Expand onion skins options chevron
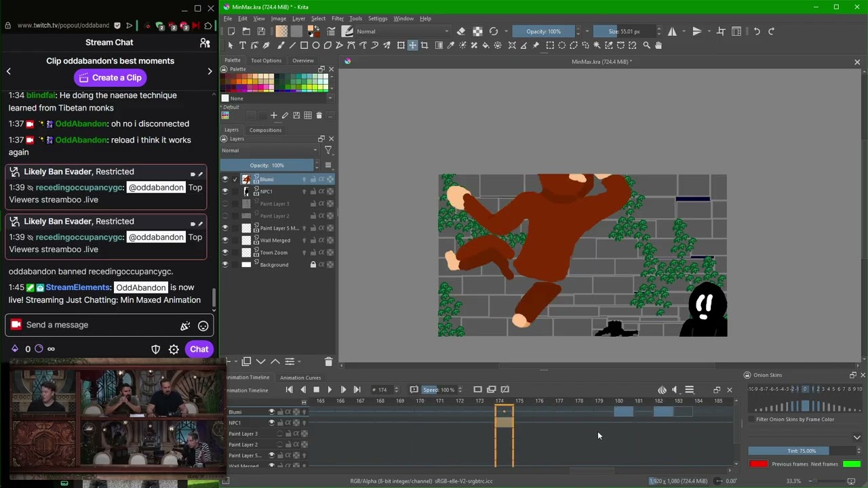Viewport: 868px width, 488px height. (x=857, y=438)
